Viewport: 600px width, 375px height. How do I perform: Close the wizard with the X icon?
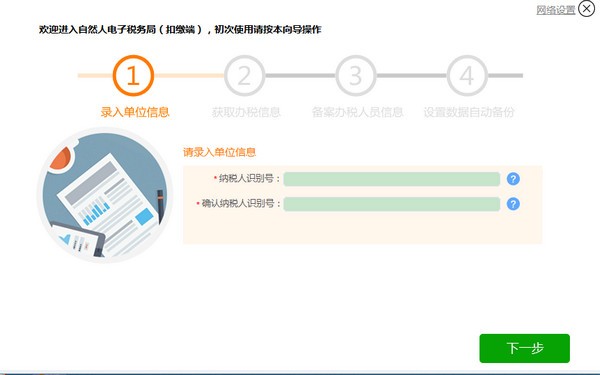click(587, 8)
